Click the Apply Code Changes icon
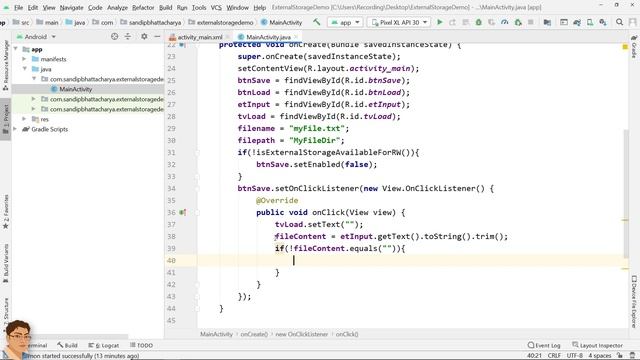The height and width of the screenshot is (360, 640). click(x=465, y=22)
